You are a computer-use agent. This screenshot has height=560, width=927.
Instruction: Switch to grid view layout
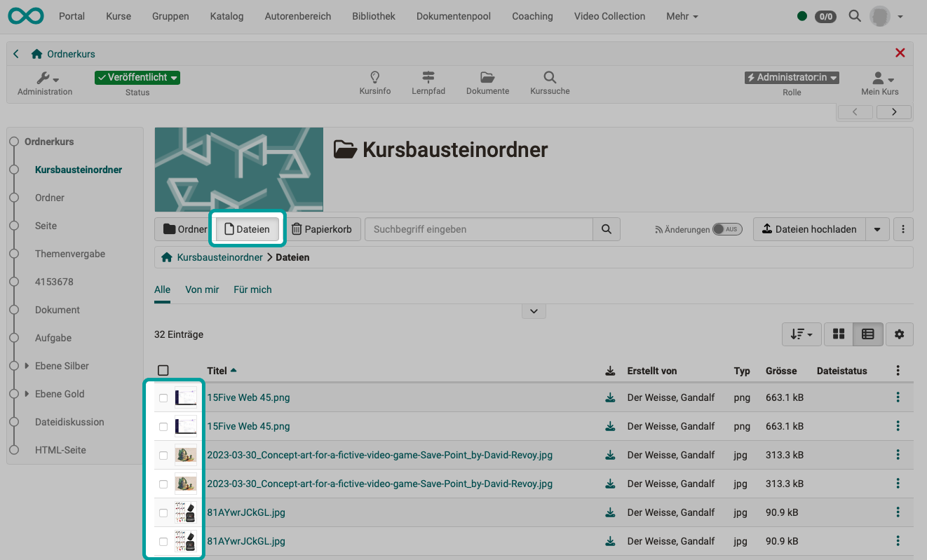pos(838,334)
